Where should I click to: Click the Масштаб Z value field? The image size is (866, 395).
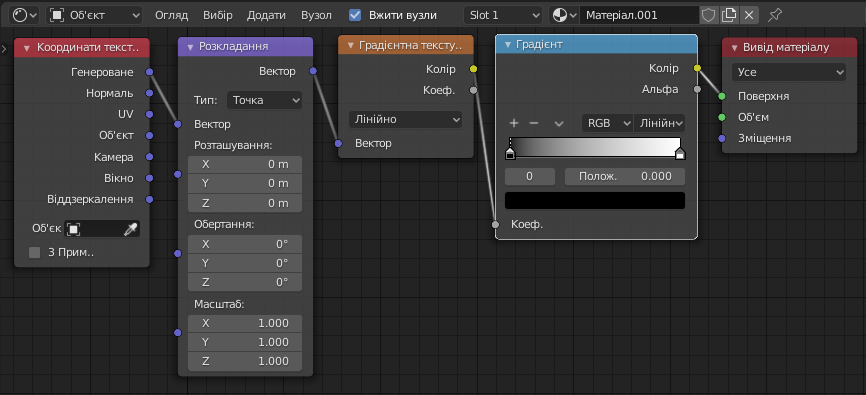click(245, 361)
